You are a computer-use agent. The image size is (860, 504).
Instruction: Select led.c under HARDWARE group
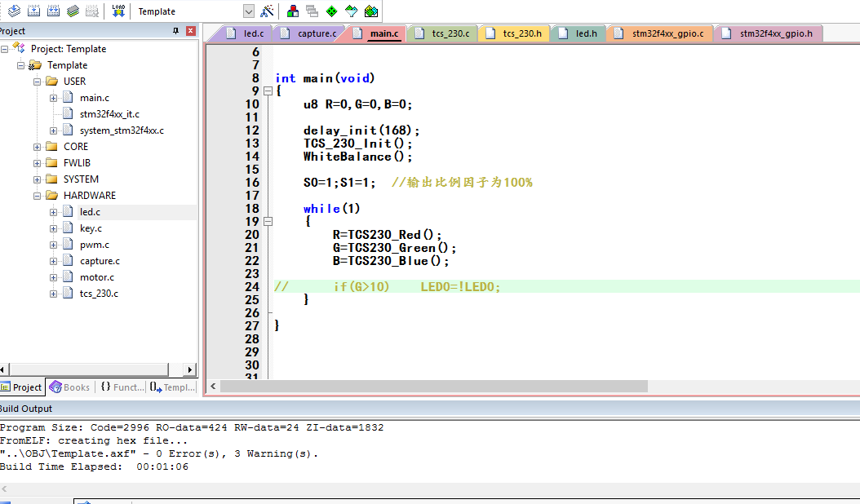pos(90,212)
